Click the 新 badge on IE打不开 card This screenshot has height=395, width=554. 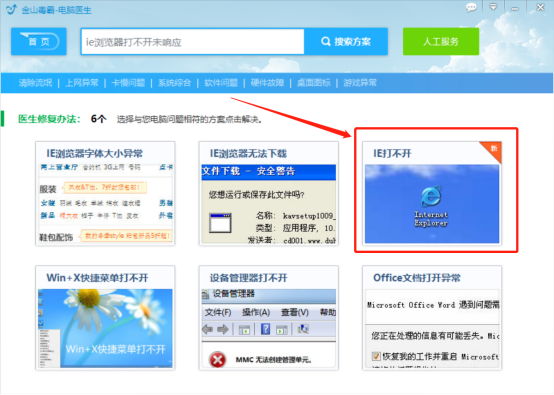click(493, 149)
